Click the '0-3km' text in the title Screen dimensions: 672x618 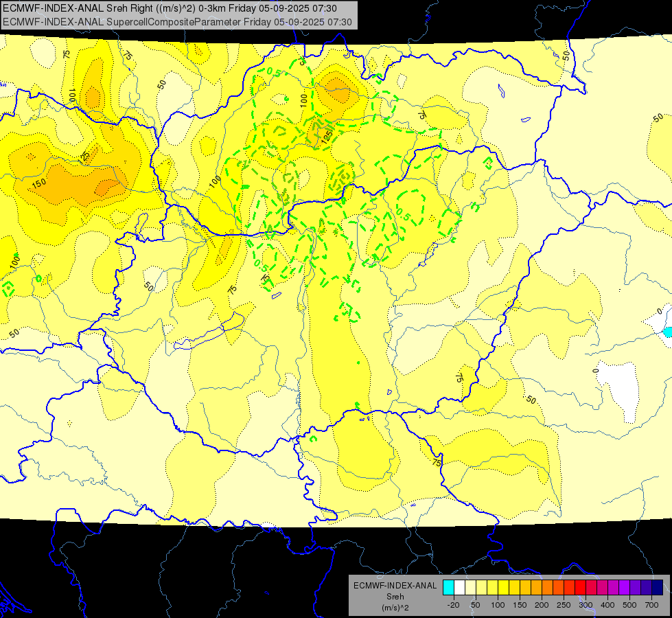tap(211, 8)
